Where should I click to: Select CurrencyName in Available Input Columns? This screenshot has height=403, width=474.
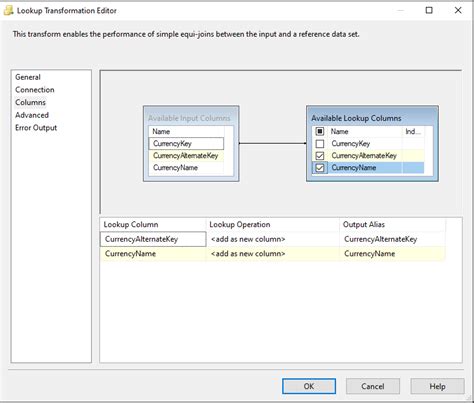[x=186, y=168]
